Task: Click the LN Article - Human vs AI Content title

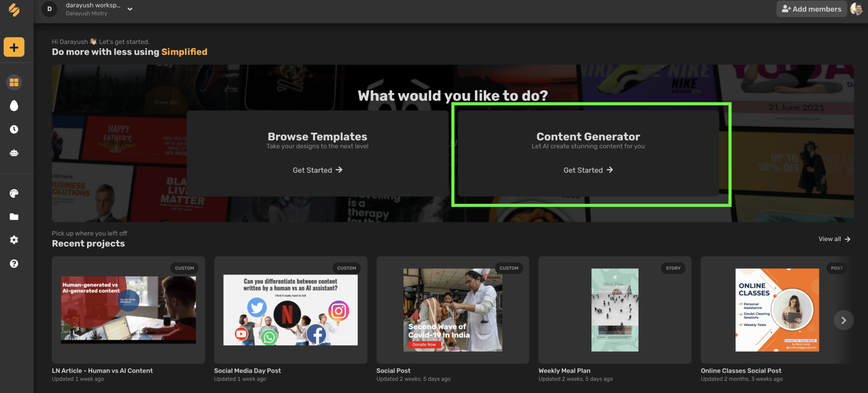Action: (102, 371)
